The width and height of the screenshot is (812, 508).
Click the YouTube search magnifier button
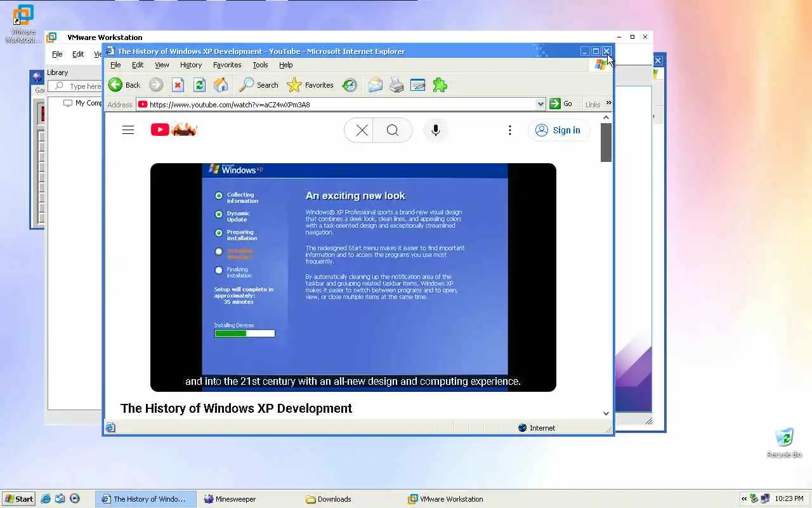393,130
